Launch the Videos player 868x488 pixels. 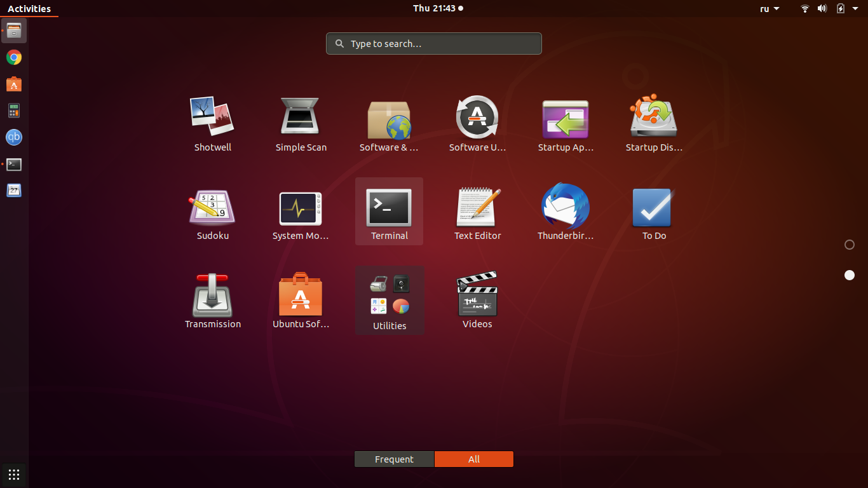477,294
